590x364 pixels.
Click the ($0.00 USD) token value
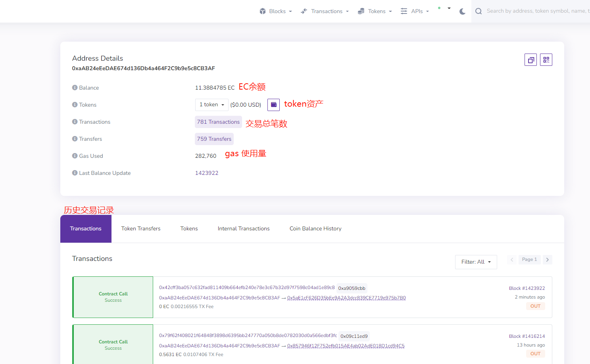point(246,105)
